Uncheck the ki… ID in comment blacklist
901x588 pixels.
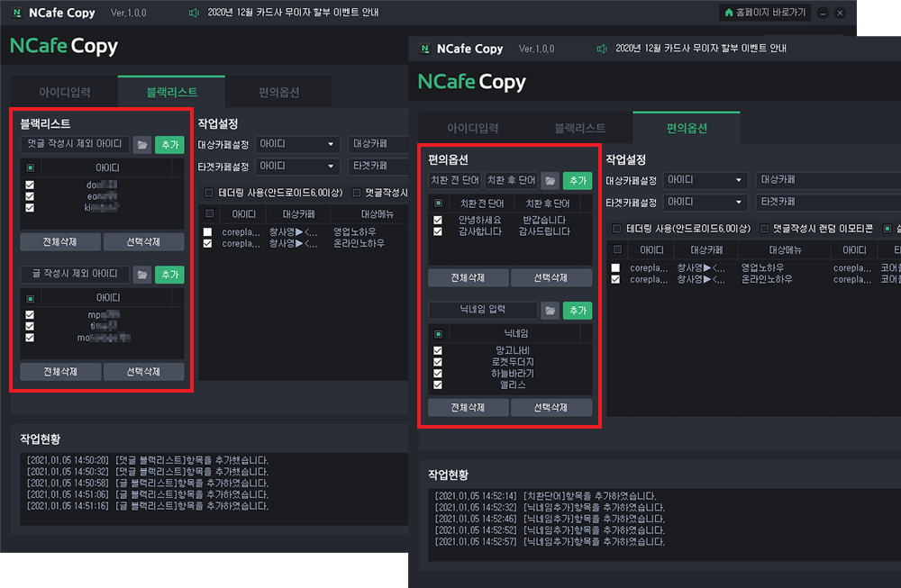[30, 208]
